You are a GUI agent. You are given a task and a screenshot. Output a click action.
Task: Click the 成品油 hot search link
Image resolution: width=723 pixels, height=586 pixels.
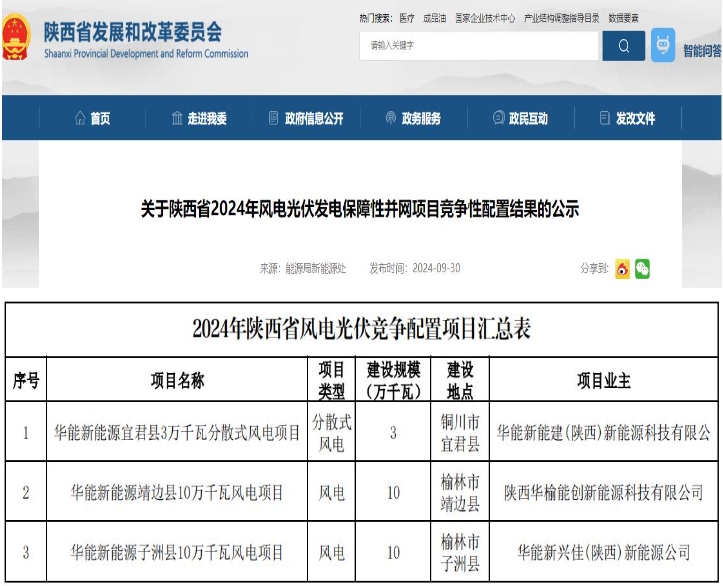tap(434, 18)
